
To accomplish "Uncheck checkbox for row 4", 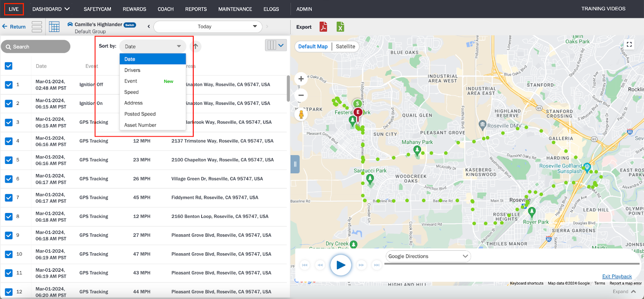I will [x=8, y=141].
